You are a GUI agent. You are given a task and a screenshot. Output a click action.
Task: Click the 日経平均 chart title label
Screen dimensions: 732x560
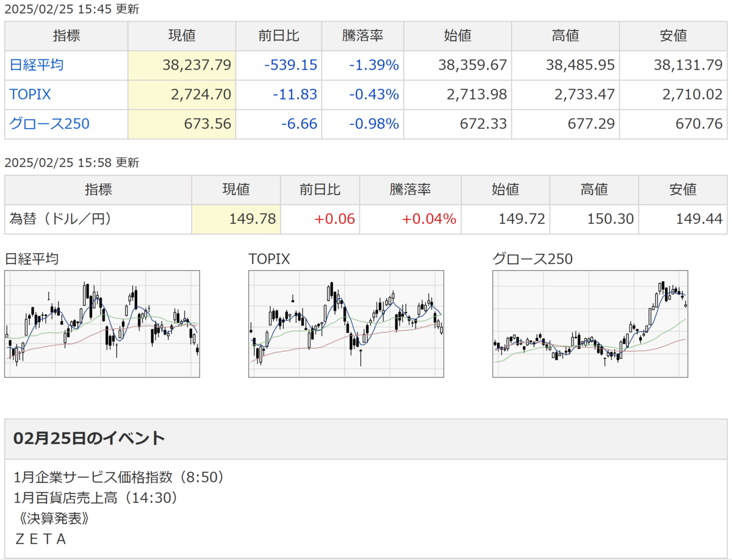pyautogui.click(x=32, y=259)
